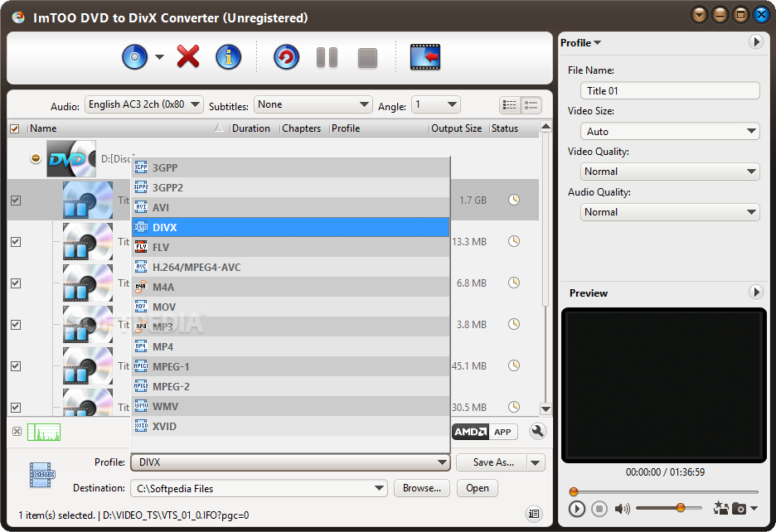Screen dimensions: 776x532
Task: Show the CPU usage graph icon
Action: pos(44,432)
